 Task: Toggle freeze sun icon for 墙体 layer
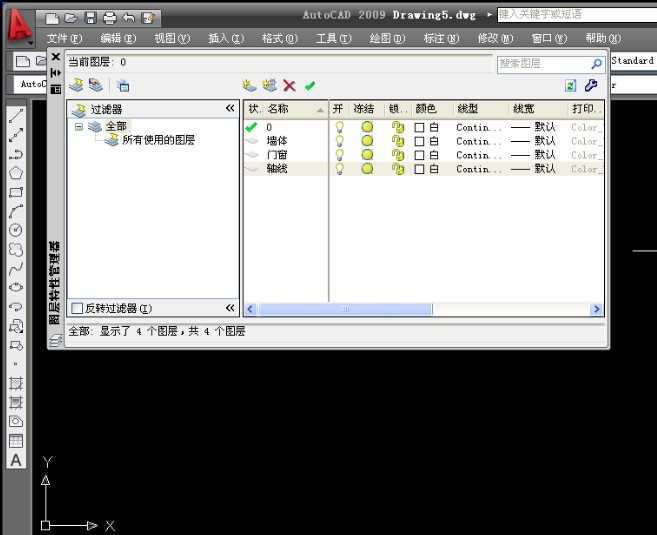pyautogui.click(x=367, y=141)
